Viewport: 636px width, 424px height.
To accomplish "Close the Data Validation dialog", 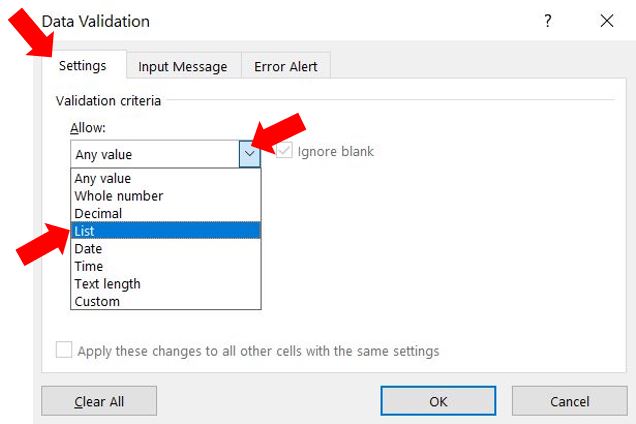I will tap(606, 20).
